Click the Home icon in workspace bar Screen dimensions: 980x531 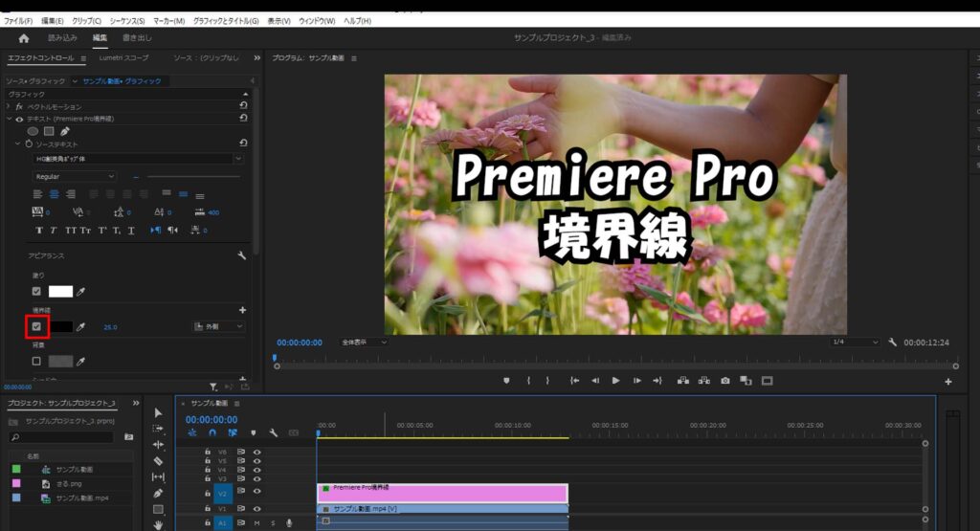[24, 38]
